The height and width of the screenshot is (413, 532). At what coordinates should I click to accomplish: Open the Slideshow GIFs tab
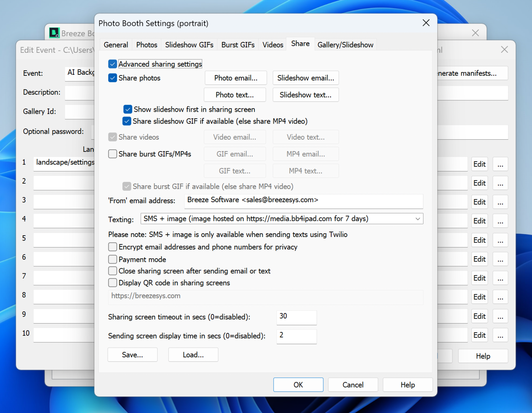click(189, 45)
